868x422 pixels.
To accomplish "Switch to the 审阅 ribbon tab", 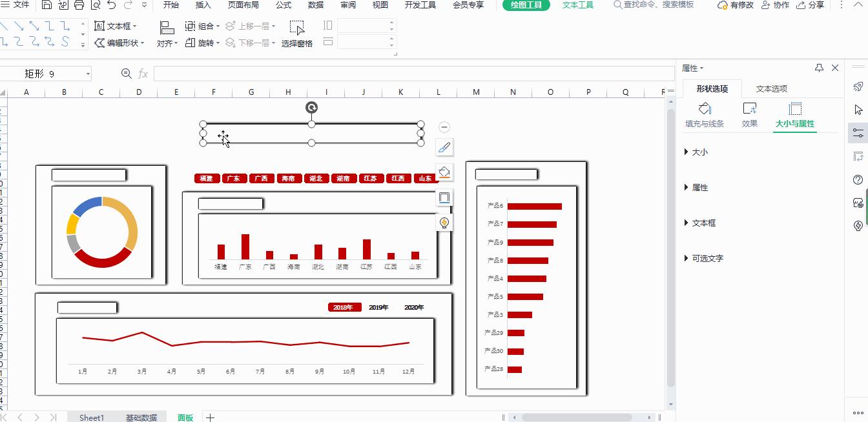I will [x=348, y=5].
